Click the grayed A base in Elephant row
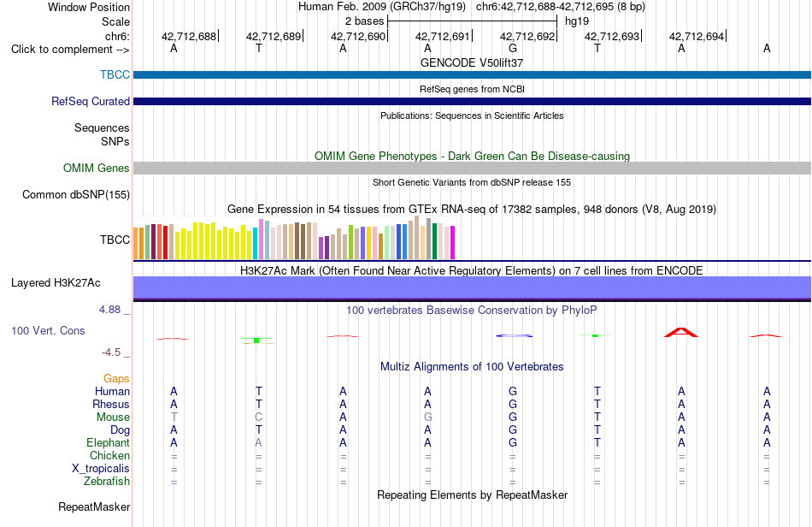The height and width of the screenshot is (527, 812). tap(258, 443)
